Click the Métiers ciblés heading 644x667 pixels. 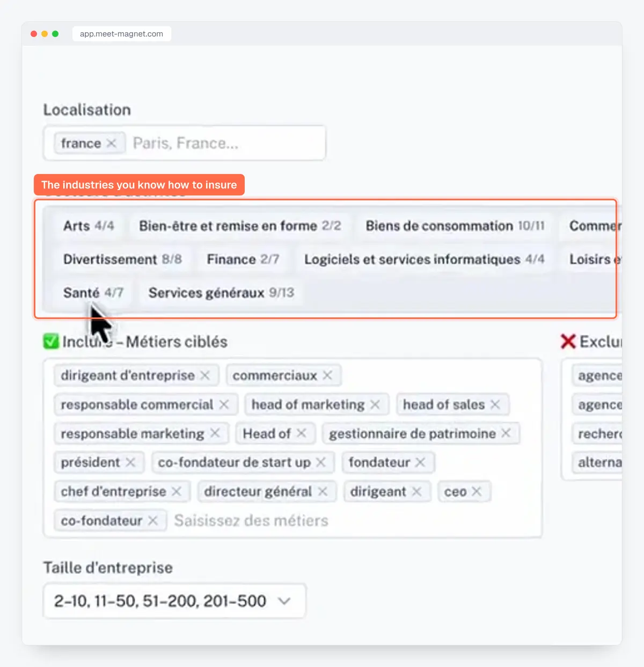pyautogui.click(x=177, y=342)
